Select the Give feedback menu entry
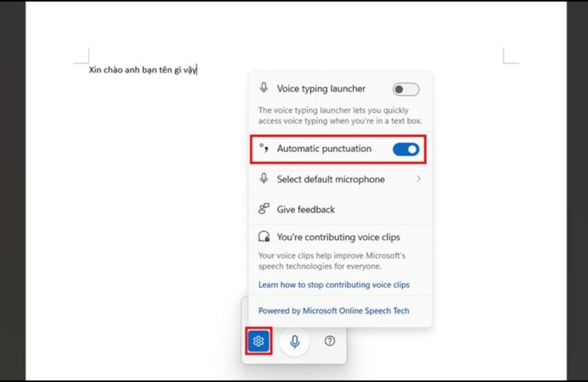This screenshot has height=382, width=588. 306,209
